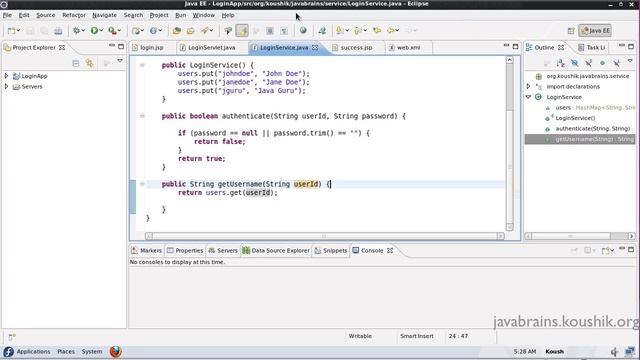
Task: Launch Firefox from the bottom panel
Action: tap(116, 352)
